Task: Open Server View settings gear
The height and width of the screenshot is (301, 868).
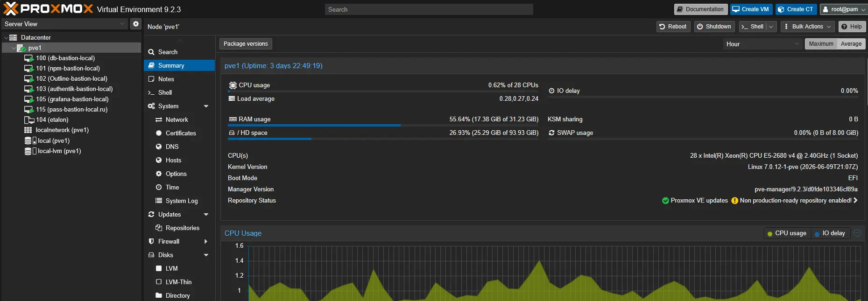Action: tap(135, 24)
